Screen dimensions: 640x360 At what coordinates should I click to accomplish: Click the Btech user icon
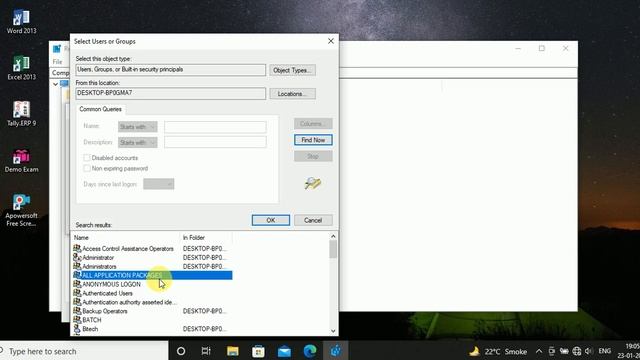(77, 329)
